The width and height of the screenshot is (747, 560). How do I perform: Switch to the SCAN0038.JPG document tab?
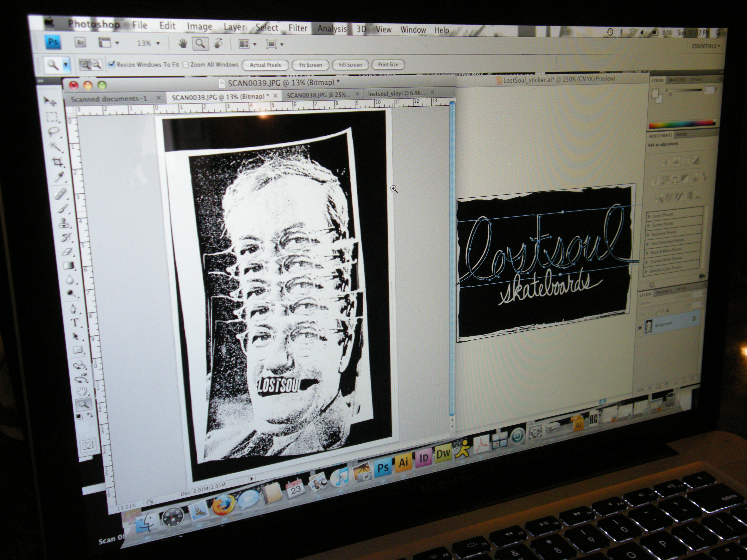point(318,95)
